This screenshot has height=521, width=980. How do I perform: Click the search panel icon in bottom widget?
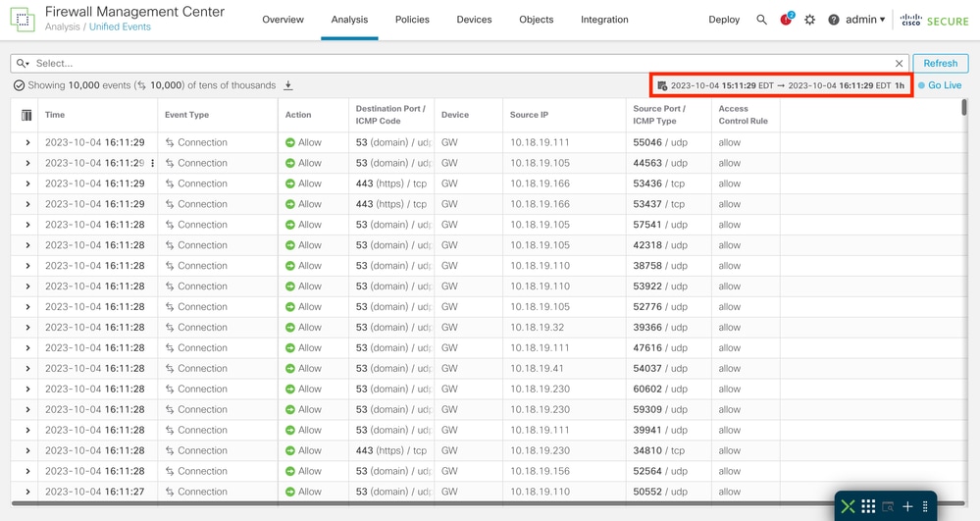pyautogui.click(x=888, y=506)
